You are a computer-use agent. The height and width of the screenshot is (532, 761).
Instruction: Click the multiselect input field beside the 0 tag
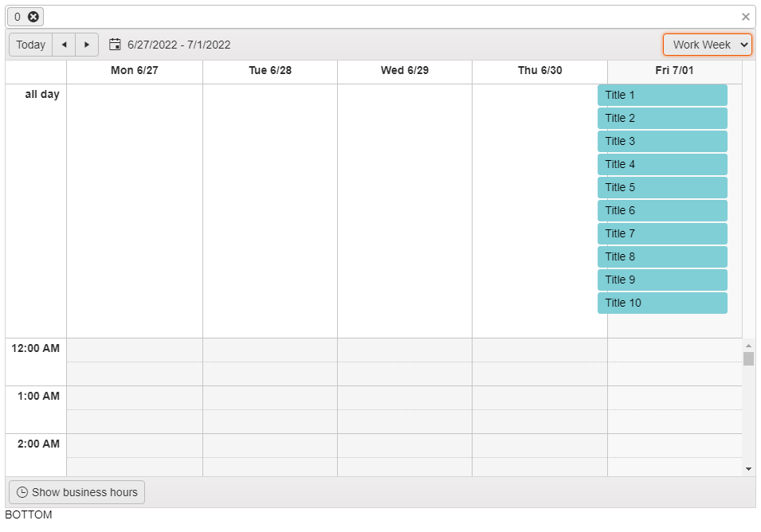click(390, 17)
